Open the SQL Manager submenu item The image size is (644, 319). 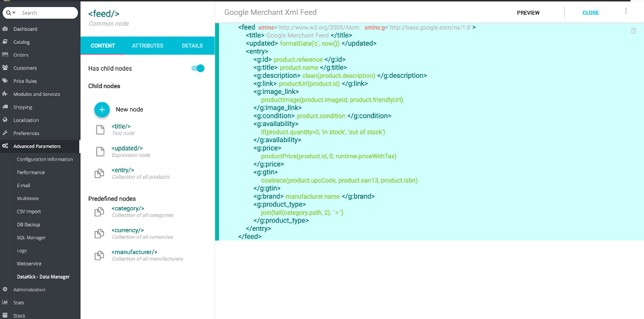pyautogui.click(x=31, y=237)
